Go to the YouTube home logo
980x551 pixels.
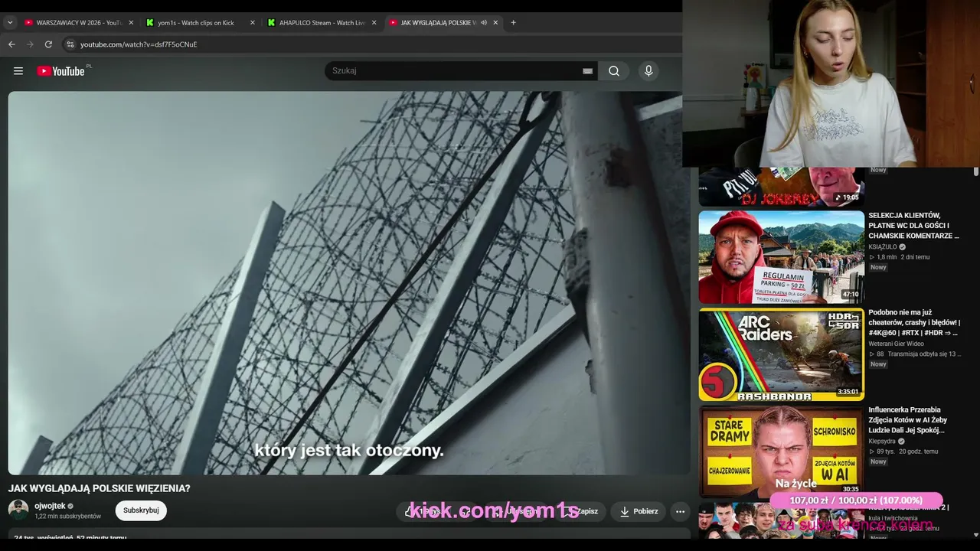(60, 71)
